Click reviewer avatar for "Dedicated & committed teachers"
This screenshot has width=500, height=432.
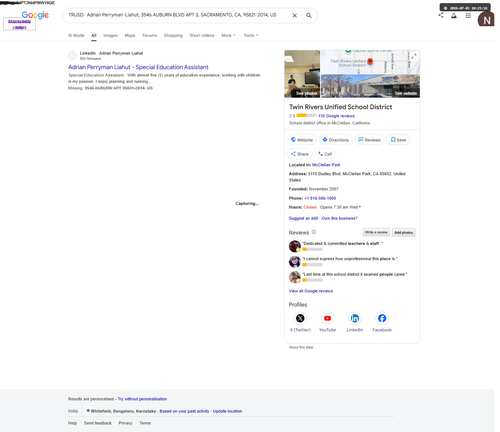coord(295,246)
